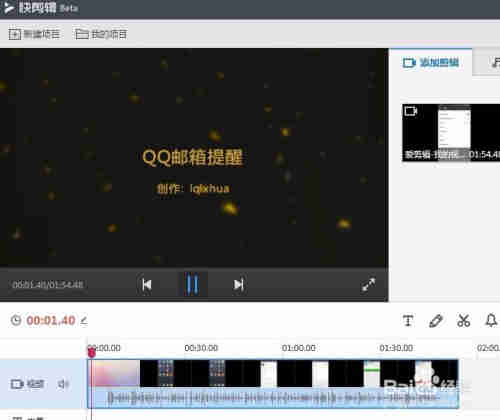Select the pencil edit tool
The height and width of the screenshot is (420, 500).
pyautogui.click(x=436, y=321)
